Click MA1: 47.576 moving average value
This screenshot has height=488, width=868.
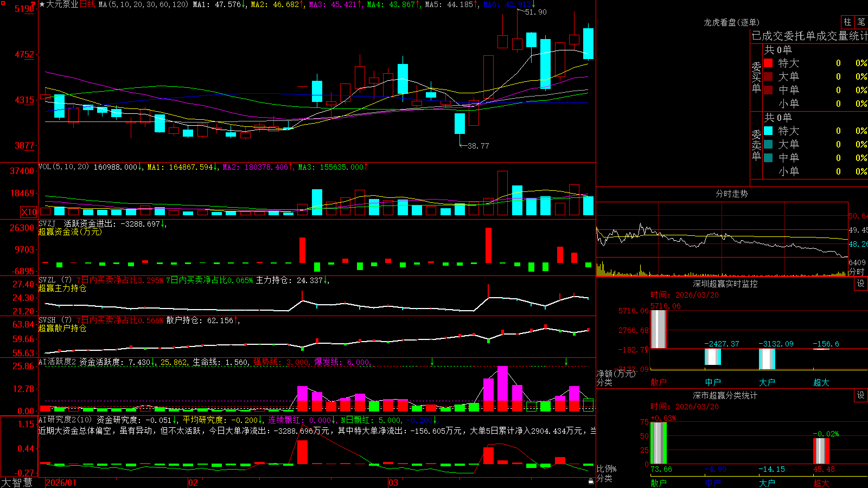[x=218, y=4]
